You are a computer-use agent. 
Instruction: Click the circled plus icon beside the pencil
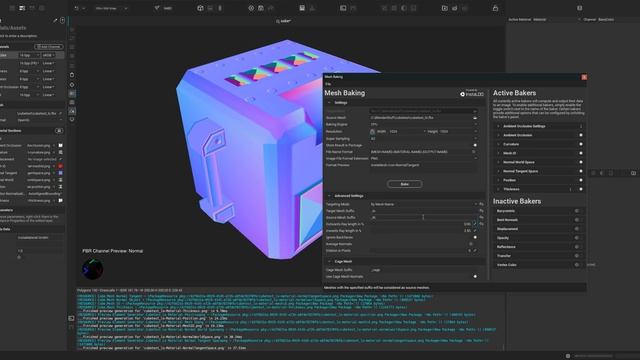tap(62, 20)
